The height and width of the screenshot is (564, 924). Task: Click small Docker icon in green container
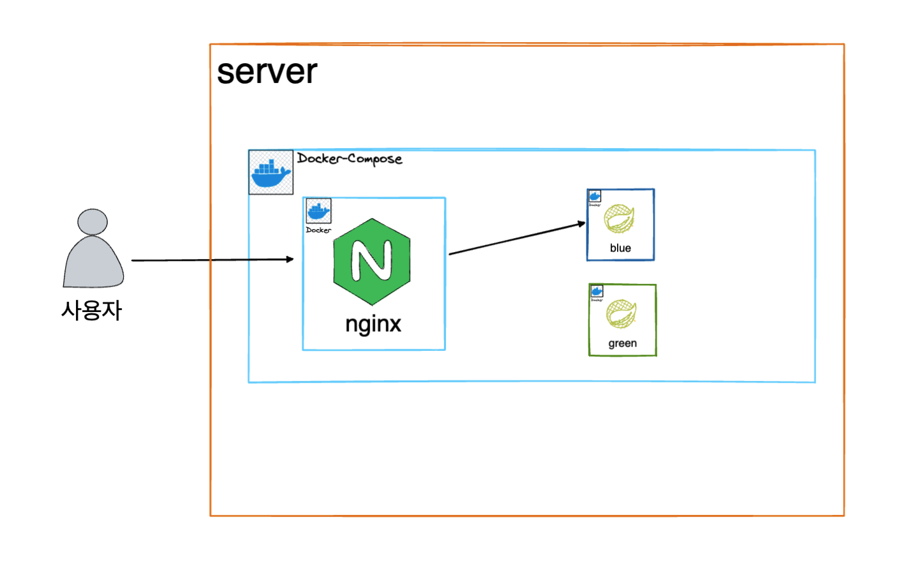point(597,291)
